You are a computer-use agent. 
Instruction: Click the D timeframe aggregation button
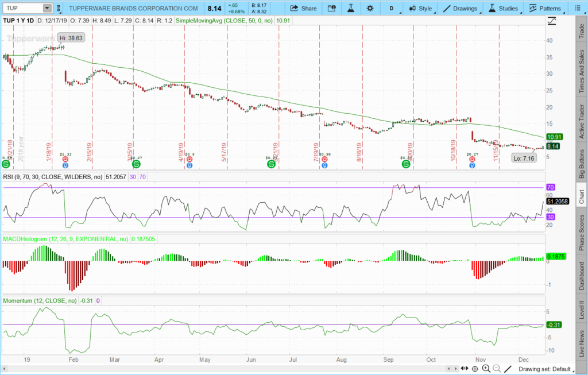point(392,9)
